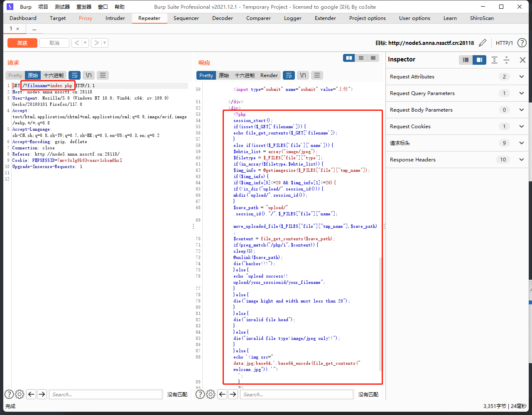Open the back history dropdown arrow
532x415 pixels.
(85, 43)
